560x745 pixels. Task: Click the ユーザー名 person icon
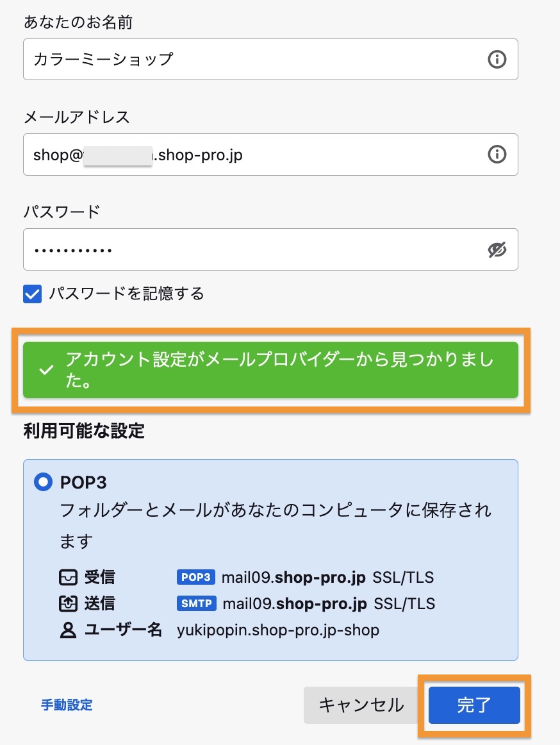(x=67, y=630)
